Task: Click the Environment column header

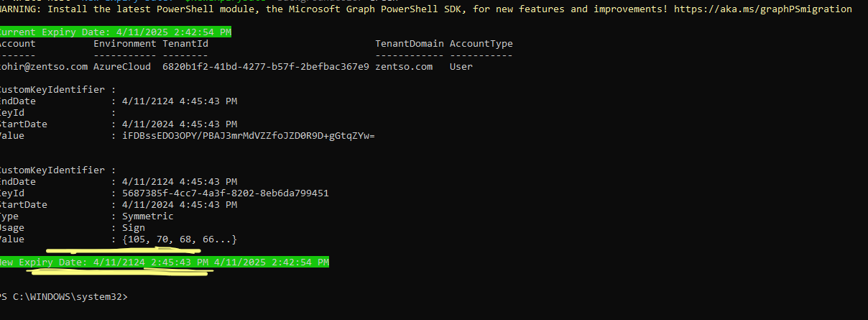Action: (125, 44)
